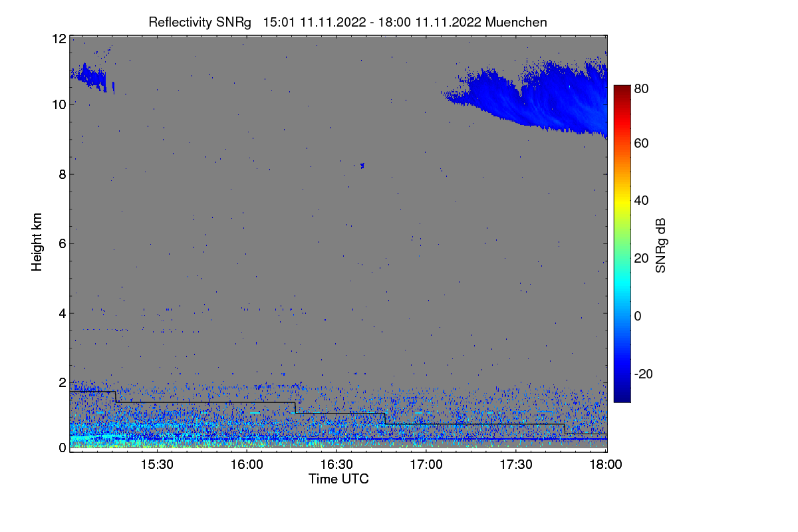Click the station name 'Muenchen' in the title
Viewport: 798px width, 532px height.
(x=517, y=22)
